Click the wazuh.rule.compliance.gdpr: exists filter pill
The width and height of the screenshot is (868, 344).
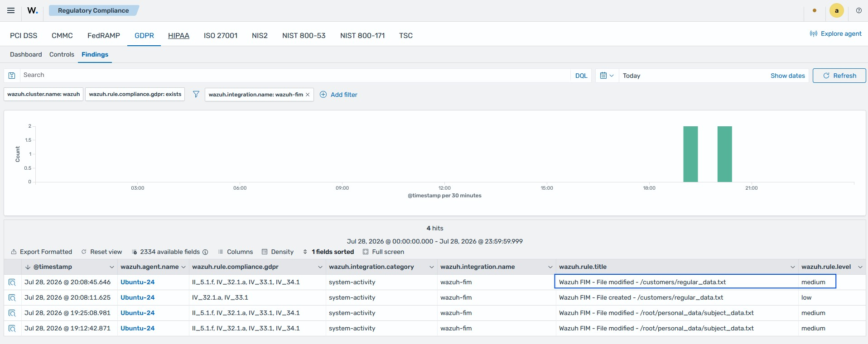135,94
